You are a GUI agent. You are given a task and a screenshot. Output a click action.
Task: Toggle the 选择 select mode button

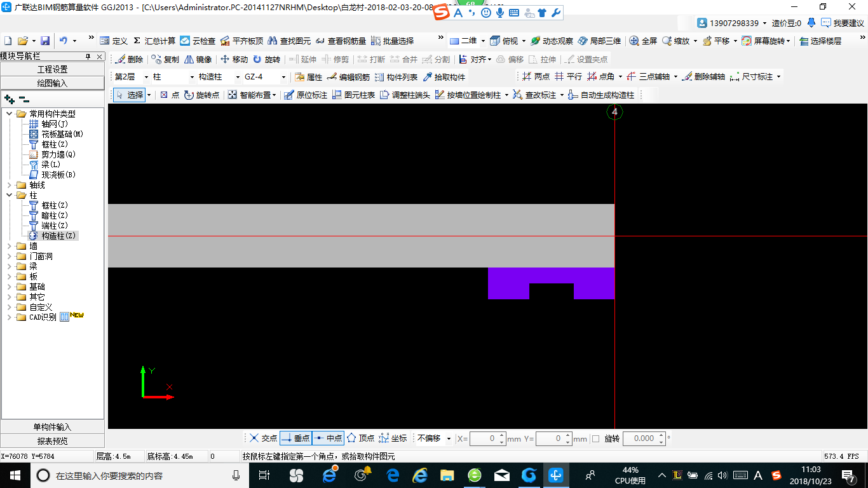pyautogui.click(x=130, y=95)
